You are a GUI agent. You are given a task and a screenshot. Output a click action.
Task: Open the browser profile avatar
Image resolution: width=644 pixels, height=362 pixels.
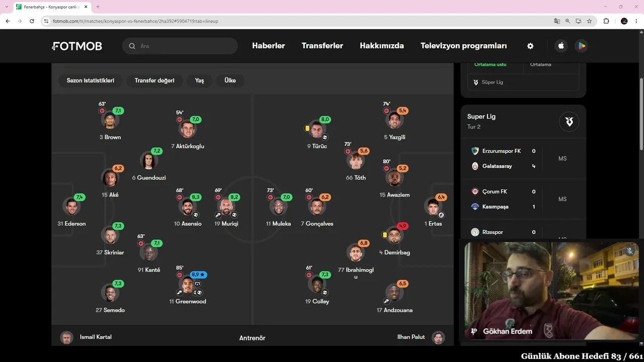tap(624, 21)
